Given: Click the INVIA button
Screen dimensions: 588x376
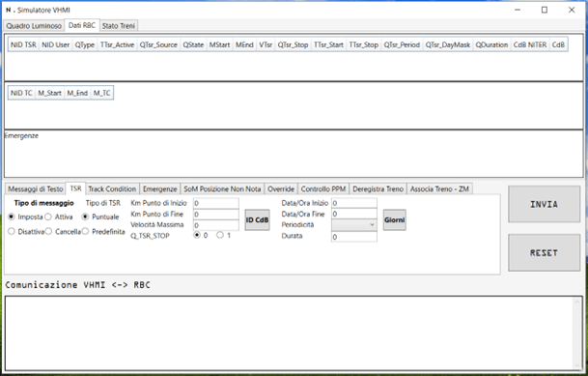Looking at the screenshot, I should (544, 204).
